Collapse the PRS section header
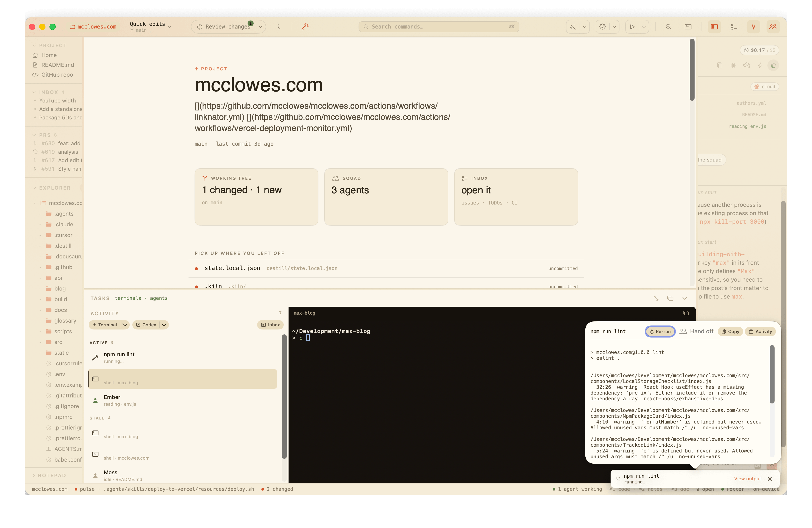812x528 pixels. click(x=45, y=135)
